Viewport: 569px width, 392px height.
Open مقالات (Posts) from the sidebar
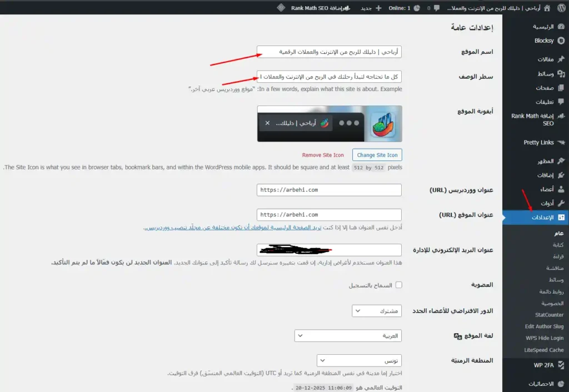548,58
